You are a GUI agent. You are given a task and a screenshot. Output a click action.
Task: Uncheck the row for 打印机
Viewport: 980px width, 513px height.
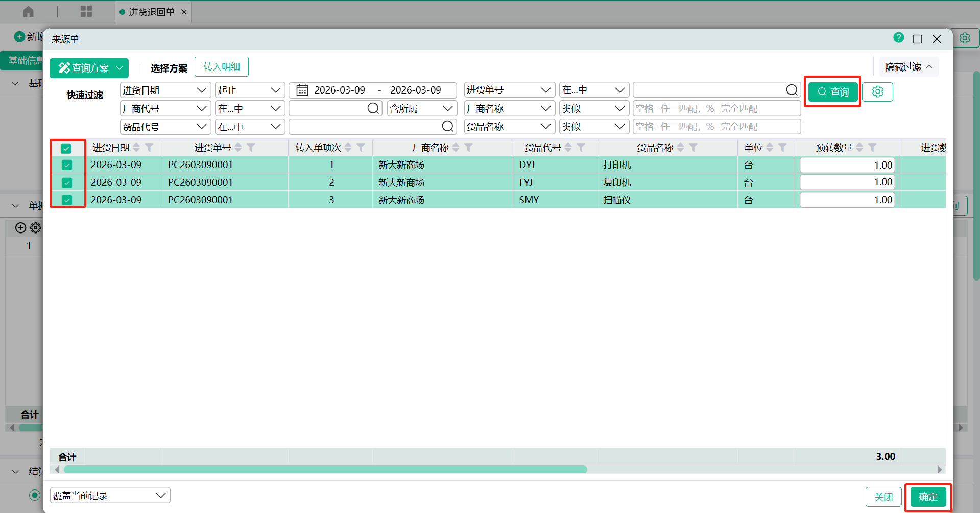(x=67, y=165)
